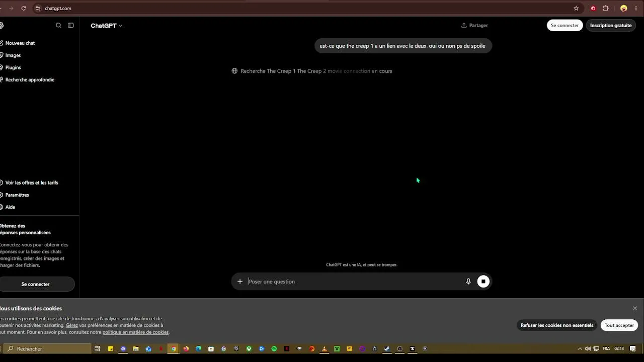Click Refuser les cookies non essentiels
This screenshot has width=644, height=362.
557,325
